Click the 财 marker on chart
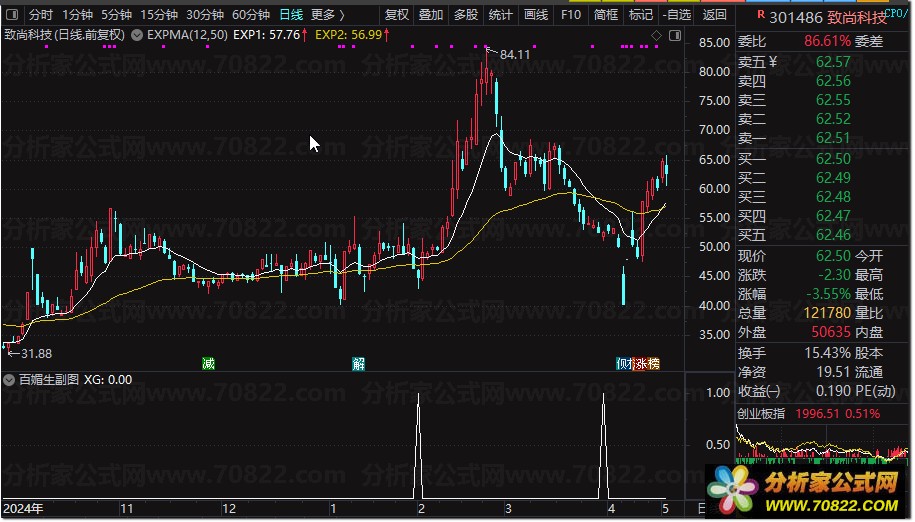Image resolution: width=915 pixels, height=522 pixels. (623, 364)
